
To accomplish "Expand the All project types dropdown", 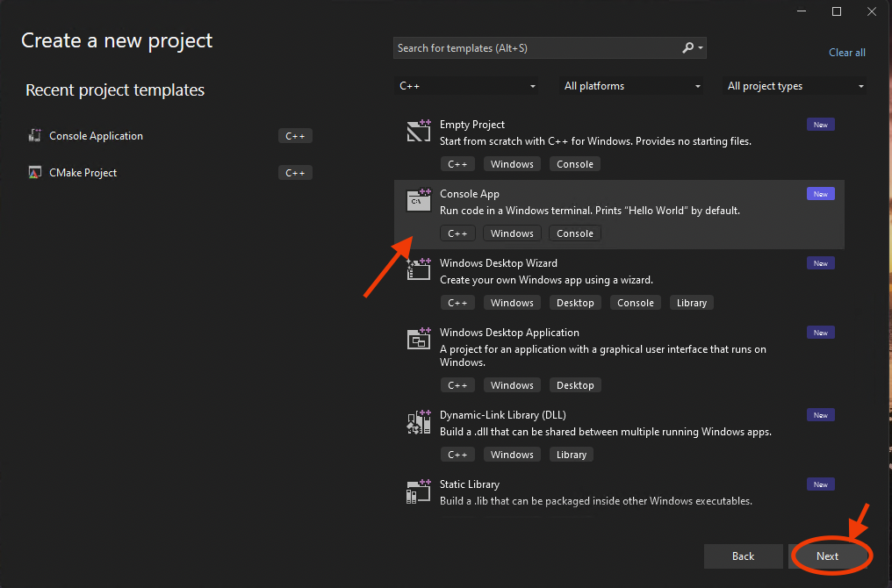I will 795,86.
